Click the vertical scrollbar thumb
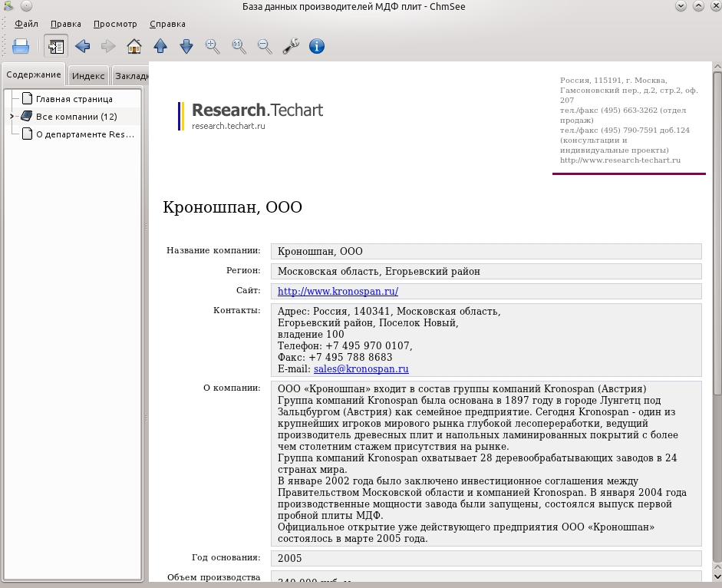The height and width of the screenshot is (588, 722). (717, 233)
